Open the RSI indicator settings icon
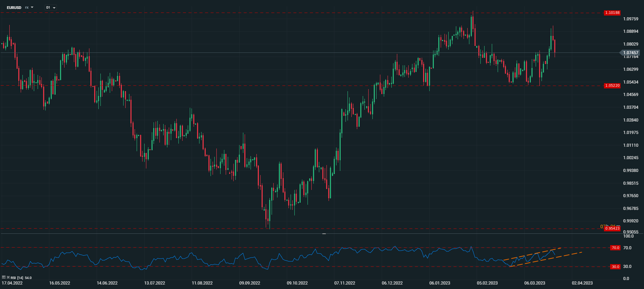The width and height of the screenshot is (644, 289). tap(4, 277)
